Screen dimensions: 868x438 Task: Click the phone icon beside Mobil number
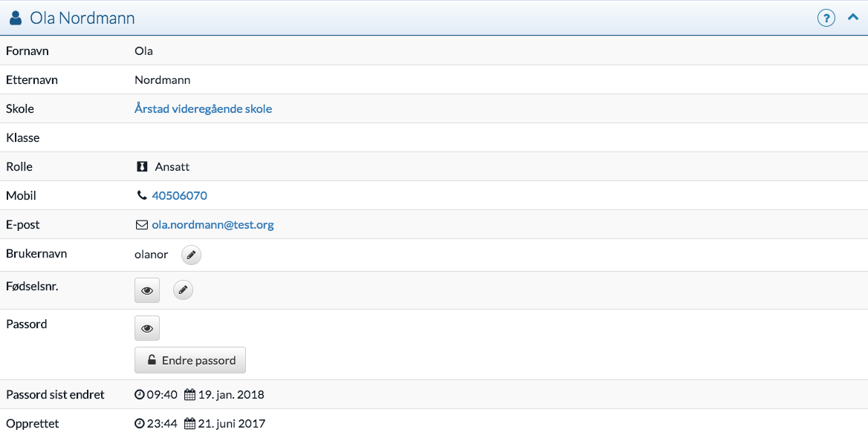click(x=142, y=196)
